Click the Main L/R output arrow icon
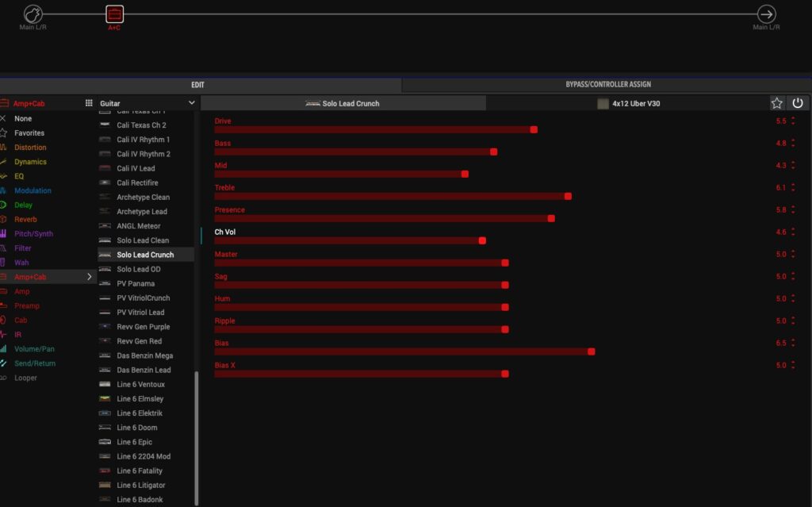The height and width of the screenshot is (507, 812). (766, 13)
